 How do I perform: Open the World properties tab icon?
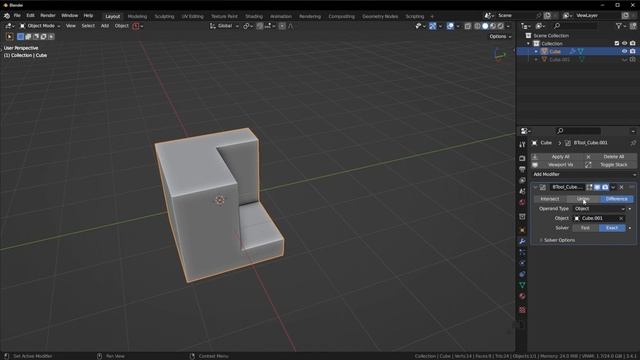pos(522,202)
